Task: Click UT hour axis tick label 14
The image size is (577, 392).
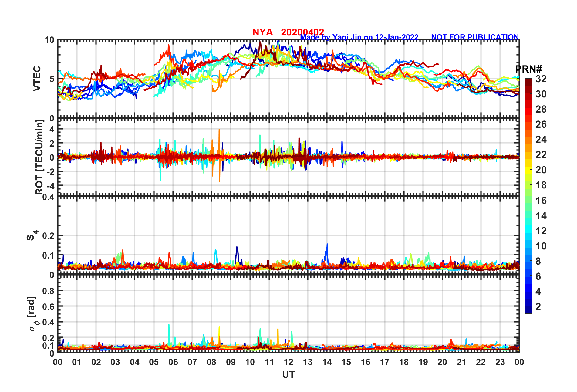Action: [327, 362]
